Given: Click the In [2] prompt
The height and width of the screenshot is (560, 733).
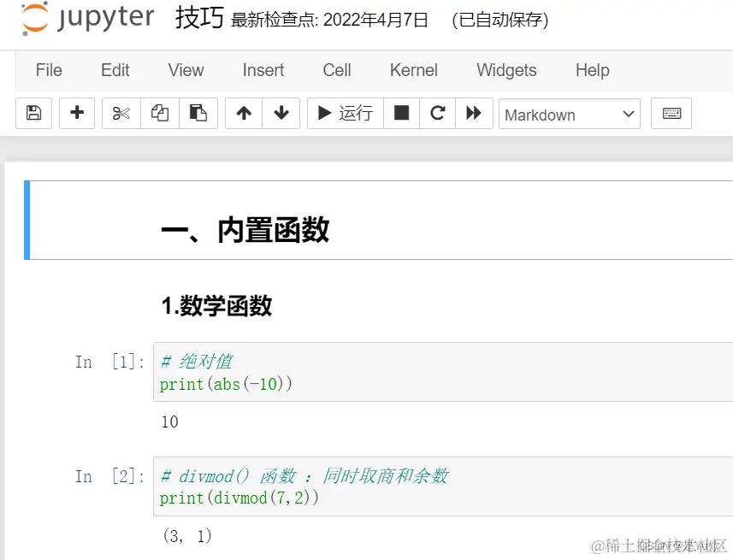Looking at the screenshot, I should (x=109, y=476).
